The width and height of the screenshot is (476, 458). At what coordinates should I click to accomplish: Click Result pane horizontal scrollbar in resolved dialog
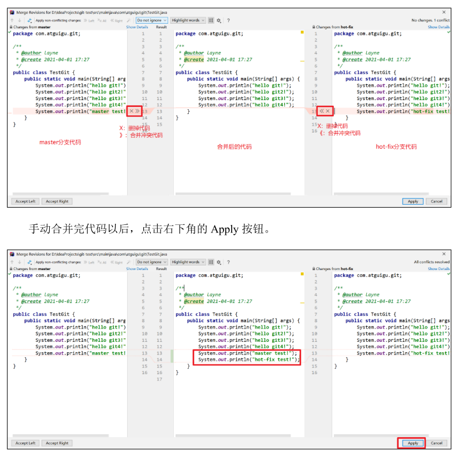(x=233, y=435)
